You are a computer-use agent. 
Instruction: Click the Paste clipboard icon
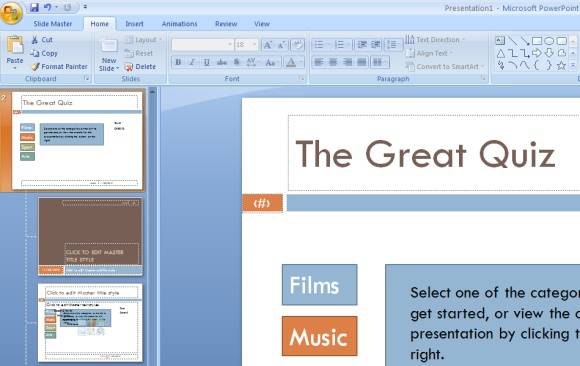point(15,45)
